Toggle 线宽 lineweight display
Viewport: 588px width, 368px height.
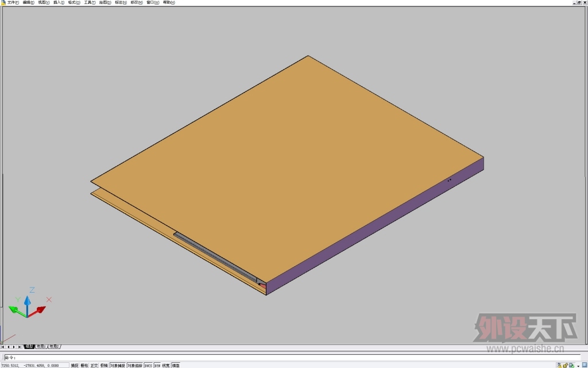pyautogui.click(x=166, y=365)
